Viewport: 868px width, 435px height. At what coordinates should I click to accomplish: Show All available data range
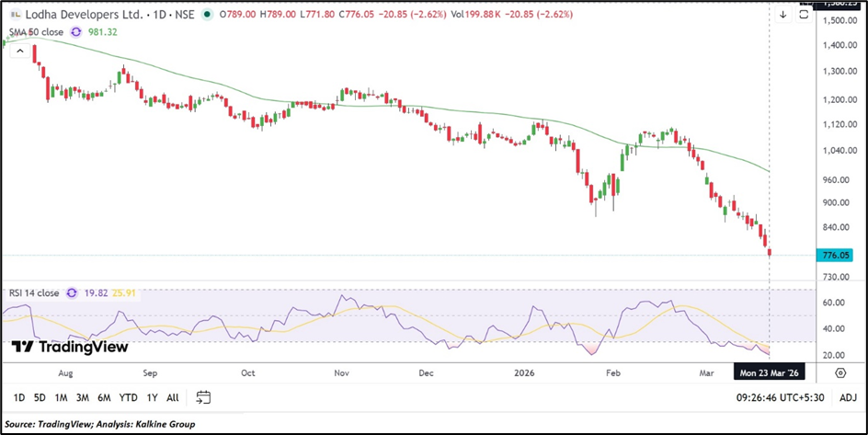tap(173, 397)
